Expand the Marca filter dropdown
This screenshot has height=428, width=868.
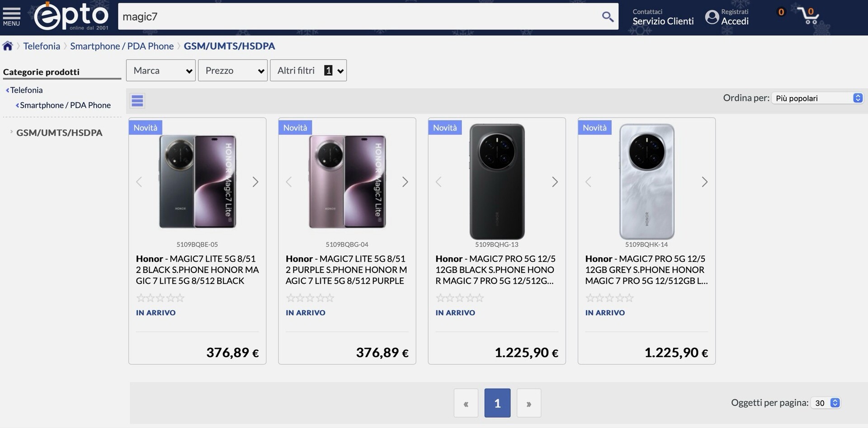(161, 71)
